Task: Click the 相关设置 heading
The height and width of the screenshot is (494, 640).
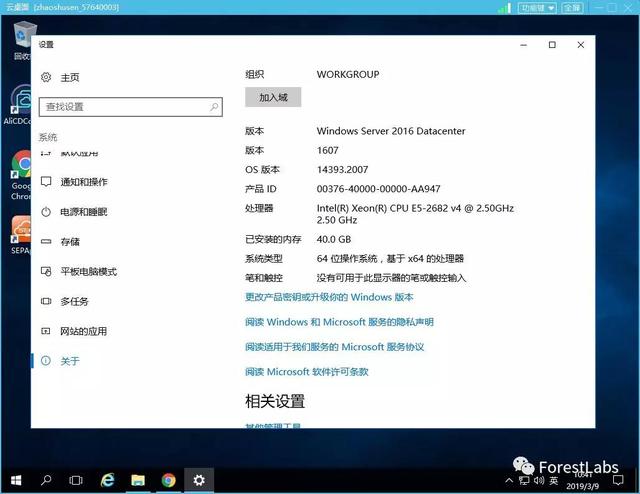Action: 275,401
